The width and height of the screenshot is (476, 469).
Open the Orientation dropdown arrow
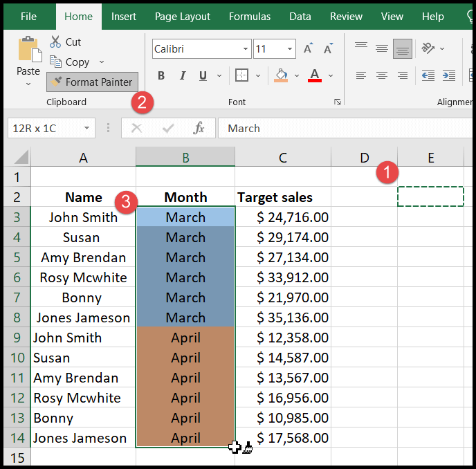click(x=442, y=48)
